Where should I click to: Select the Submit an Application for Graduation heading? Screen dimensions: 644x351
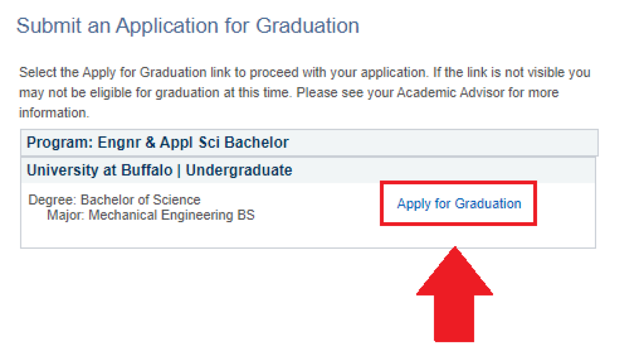(188, 26)
